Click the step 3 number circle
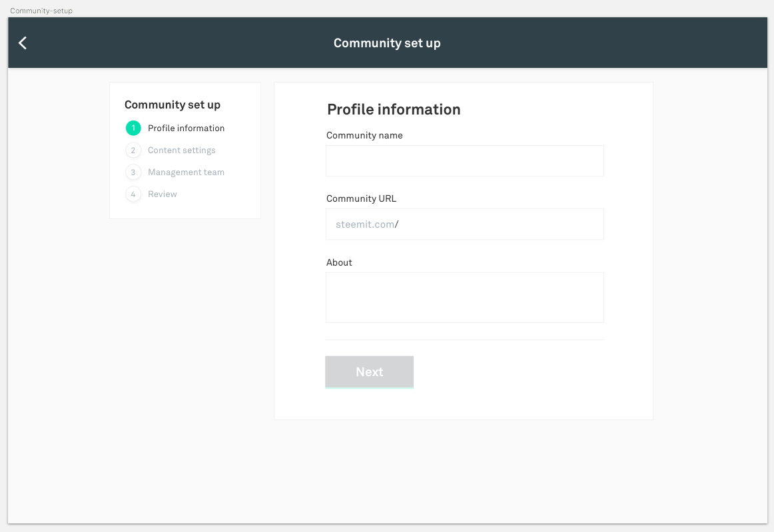This screenshot has height=532, width=774. 133,172
